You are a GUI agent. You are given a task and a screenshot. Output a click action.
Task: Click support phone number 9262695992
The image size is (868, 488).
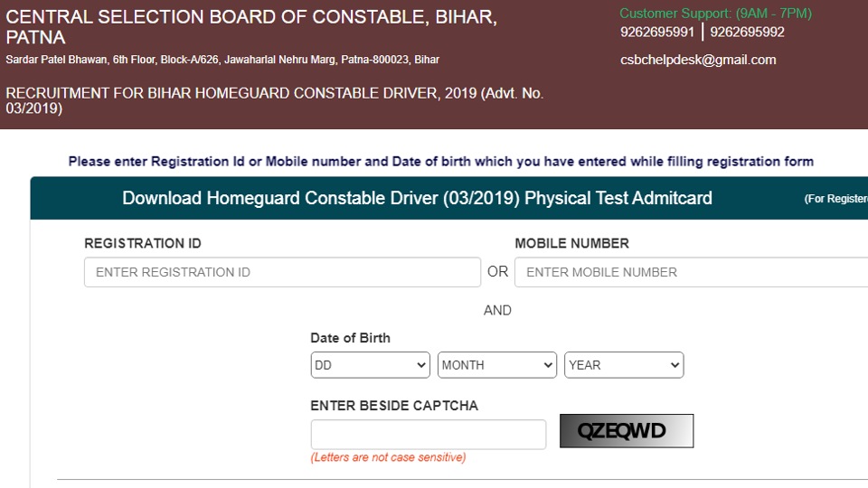point(748,33)
